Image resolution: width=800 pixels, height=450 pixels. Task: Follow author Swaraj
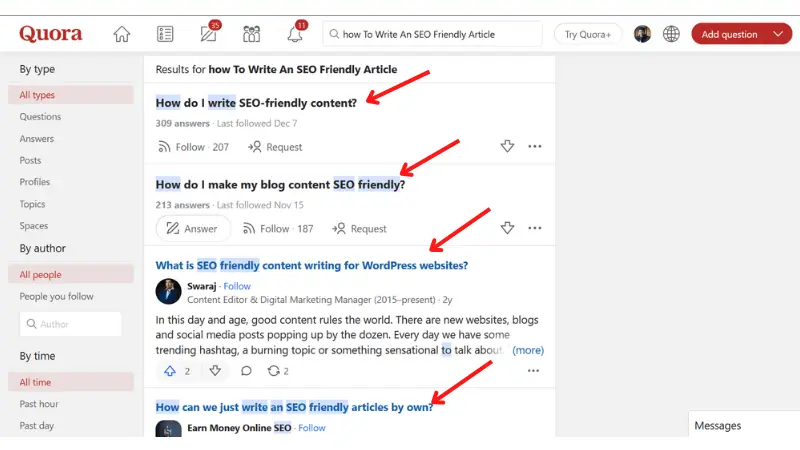point(237,286)
